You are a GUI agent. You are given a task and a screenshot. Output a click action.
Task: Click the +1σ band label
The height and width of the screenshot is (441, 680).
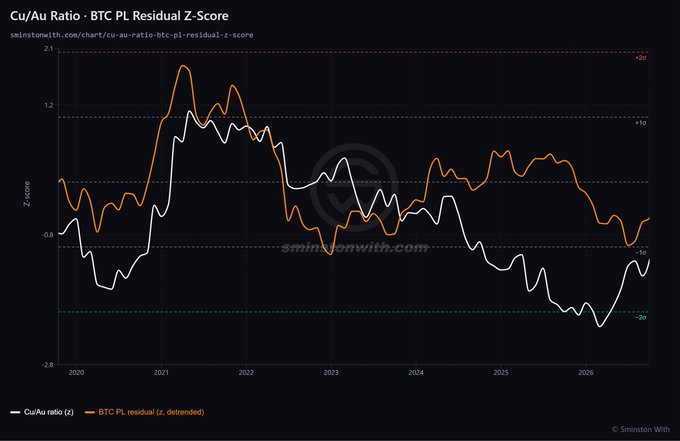[641, 123]
